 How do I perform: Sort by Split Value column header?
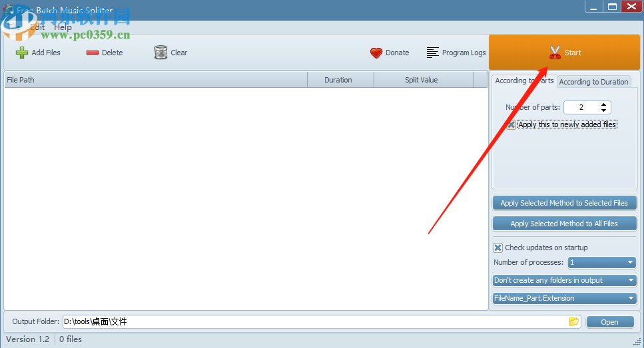(424, 80)
